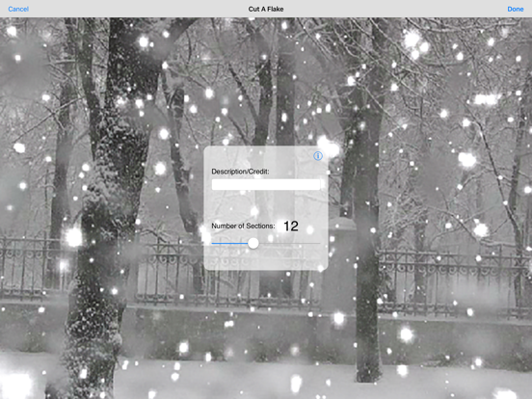
Task: Tap the Cancel button
Action: [18, 10]
